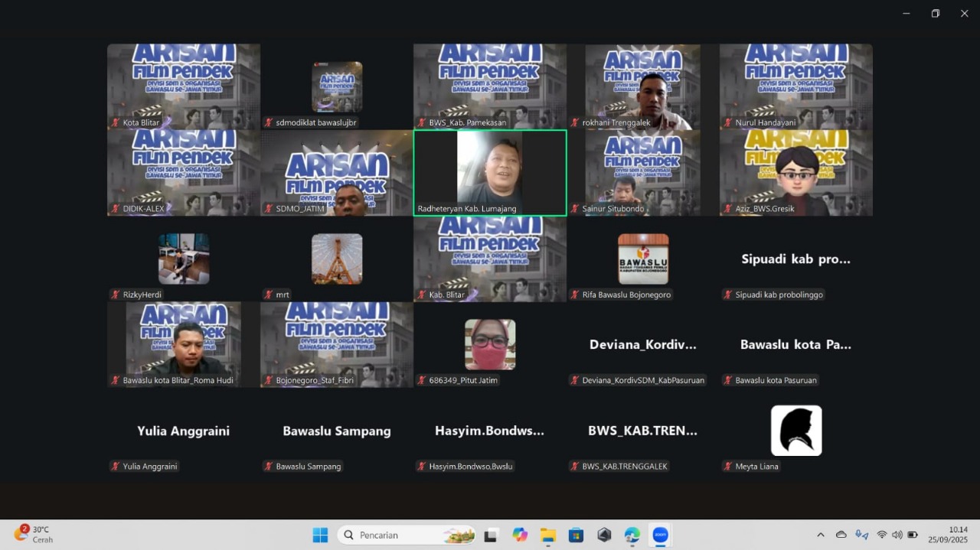Click the Wi-Fi network tray icon
This screenshot has height=550, width=980.
click(881, 535)
